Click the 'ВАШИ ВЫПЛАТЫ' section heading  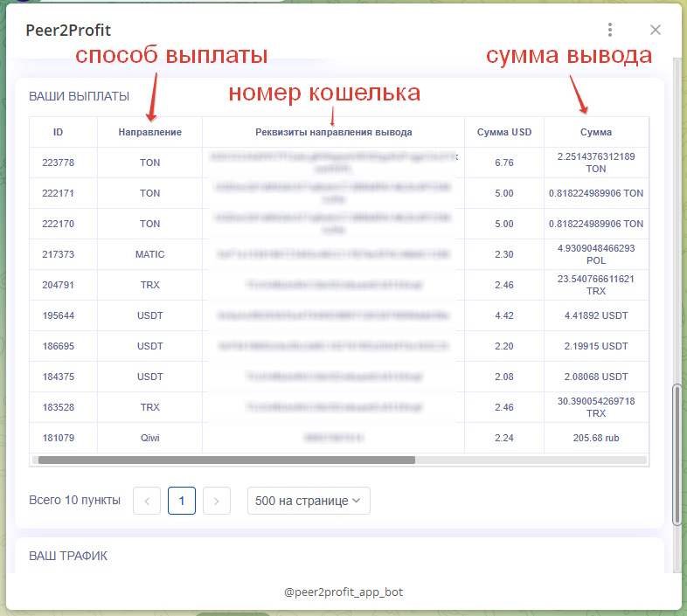pyautogui.click(x=79, y=96)
